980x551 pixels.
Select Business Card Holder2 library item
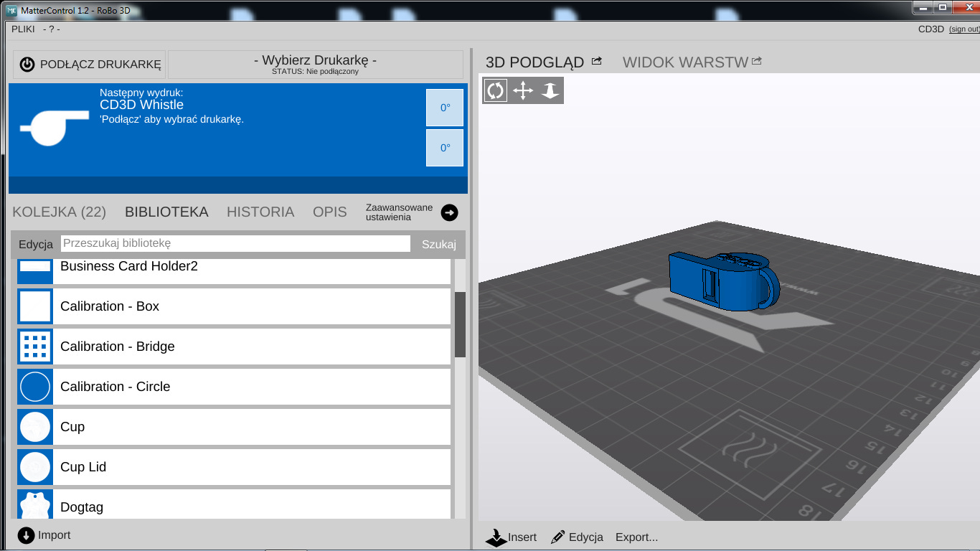click(x=234, y=270)
